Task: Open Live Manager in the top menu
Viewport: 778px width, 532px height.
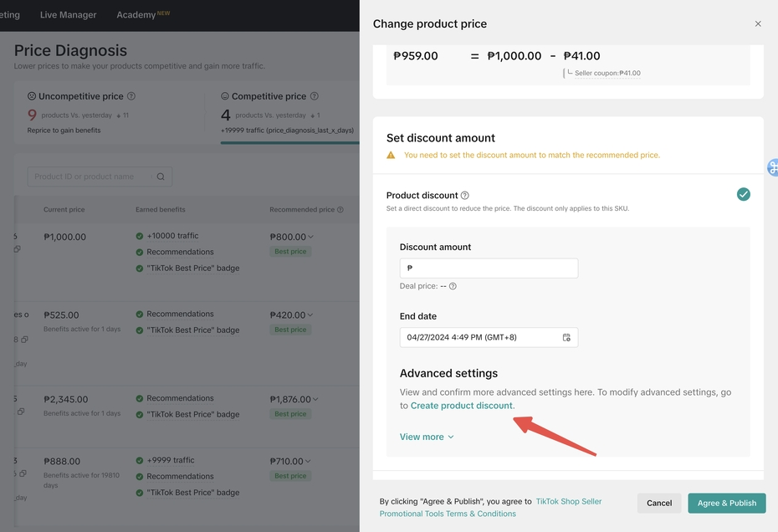Action: pos(68,15)
